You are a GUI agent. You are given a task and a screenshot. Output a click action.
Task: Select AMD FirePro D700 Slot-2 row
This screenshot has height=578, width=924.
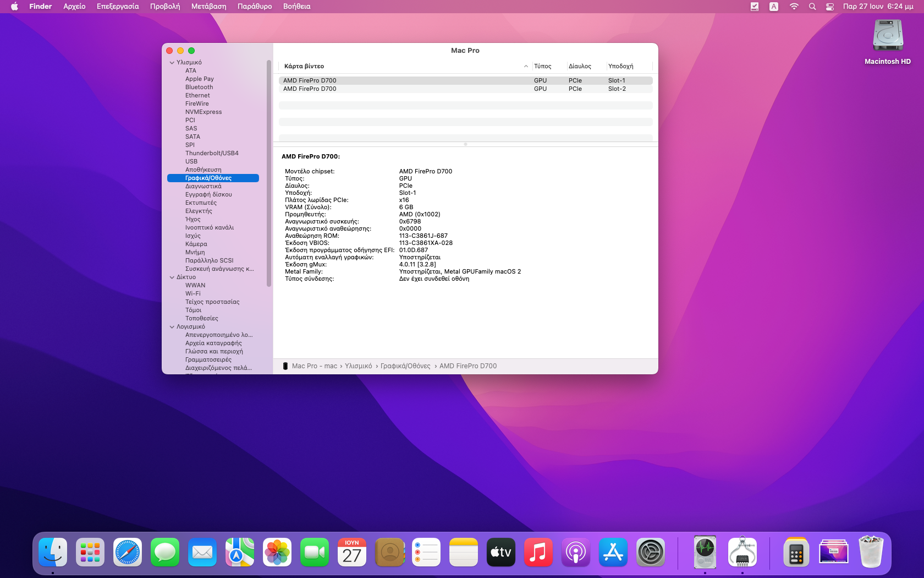[466, 89]
